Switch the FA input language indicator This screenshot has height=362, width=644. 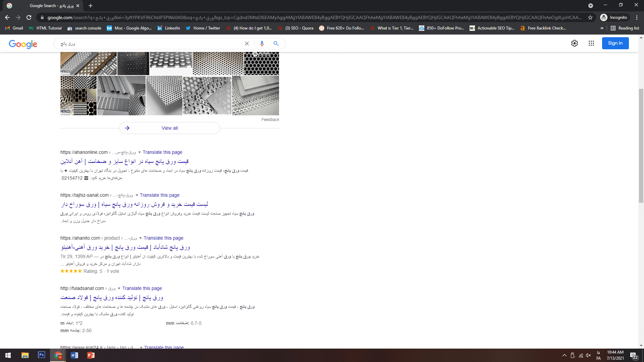[598, 355]
